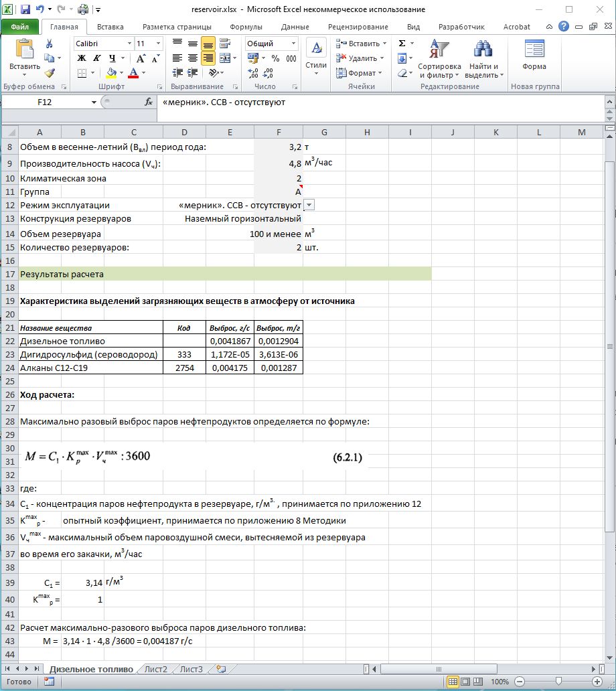This screenshot has height=691, width=616.
Task: Toggle italic К formatting
Action: coord(97,58)
